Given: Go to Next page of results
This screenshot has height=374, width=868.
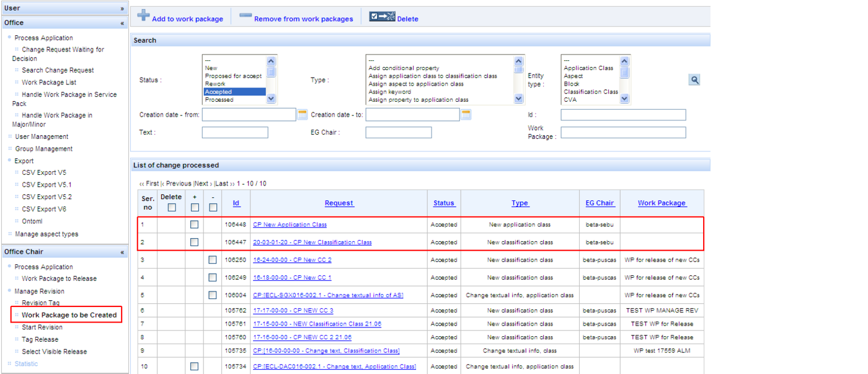Looking at the screenshot, I should [202, 184].
